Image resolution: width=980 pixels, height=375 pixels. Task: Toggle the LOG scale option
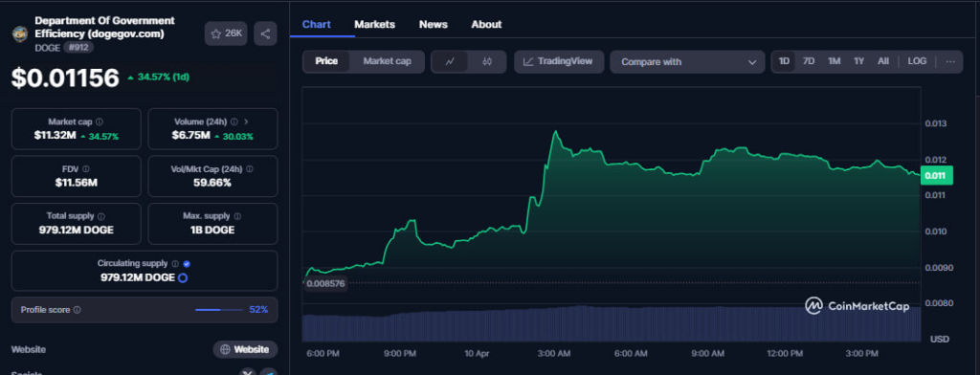click(x=917, y=61)
